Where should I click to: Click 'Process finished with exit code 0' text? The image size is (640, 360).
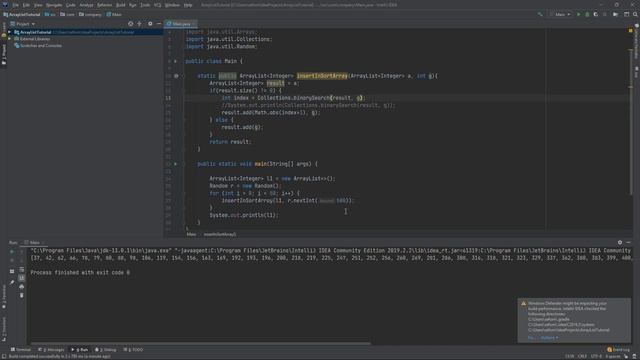click(x=80, y=273)
